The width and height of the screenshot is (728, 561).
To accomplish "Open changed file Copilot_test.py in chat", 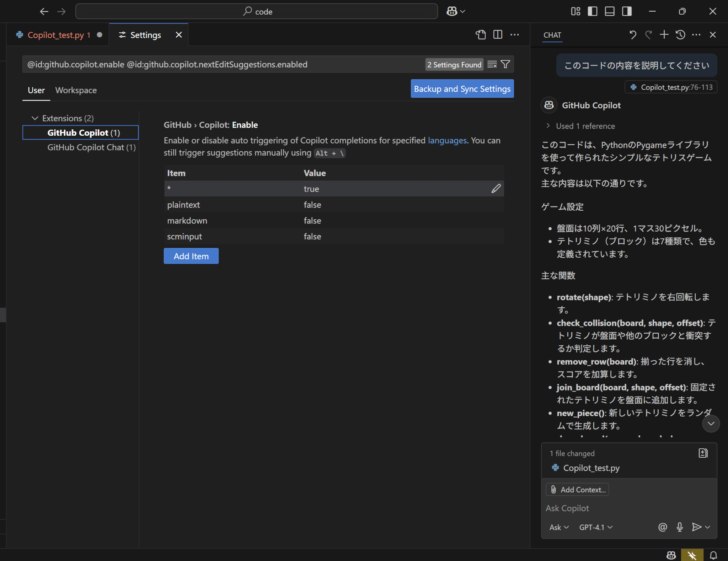I will coord(591,468).
